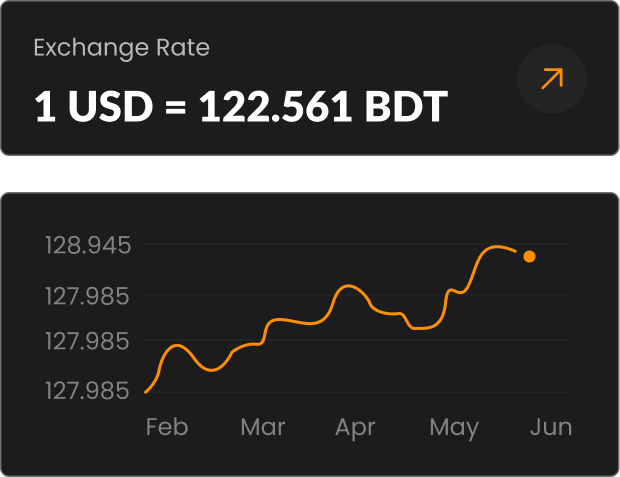The height and width of the screenshot is (477, 620).
Task: Click the orange diagonal arrow icon
Action: (x=552, y=79)
